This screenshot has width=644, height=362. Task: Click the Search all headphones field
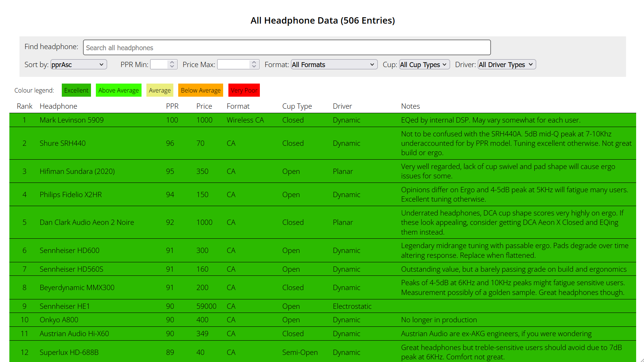pyautogui.click(x=287, y=48)
